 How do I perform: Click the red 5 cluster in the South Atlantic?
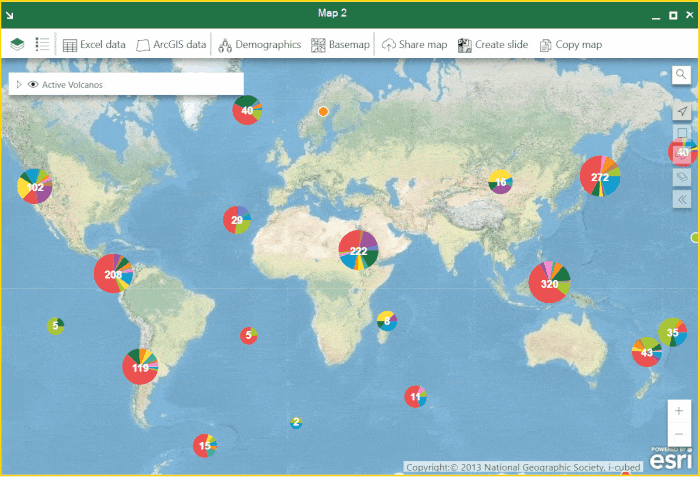(x=249, y=335)
